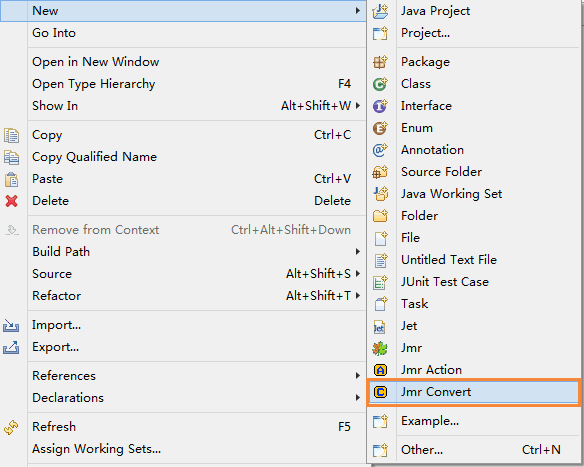Select the Jmr leaf icon
This screenshot has height=467, width=584.
(x=380, y=349)
